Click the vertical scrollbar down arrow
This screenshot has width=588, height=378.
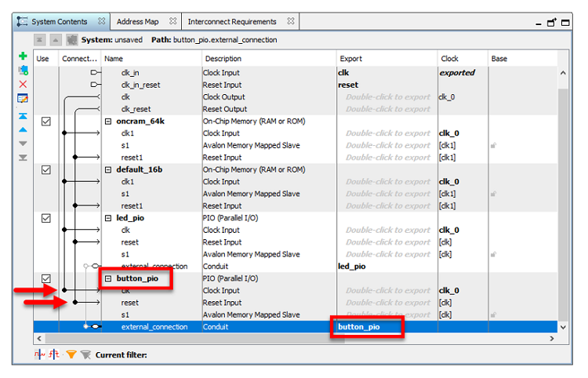click(563, 327)
